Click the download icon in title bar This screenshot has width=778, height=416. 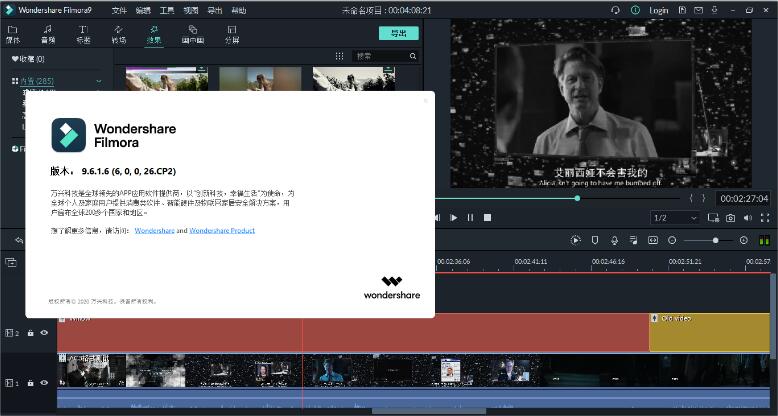714,10
